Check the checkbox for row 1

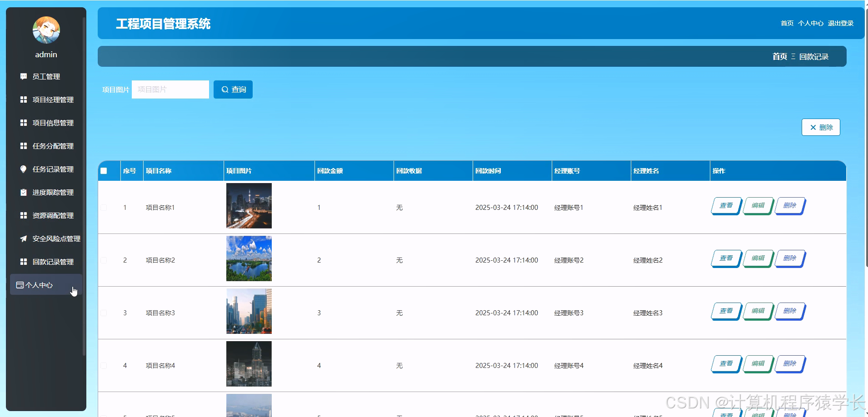click(104, 208)
